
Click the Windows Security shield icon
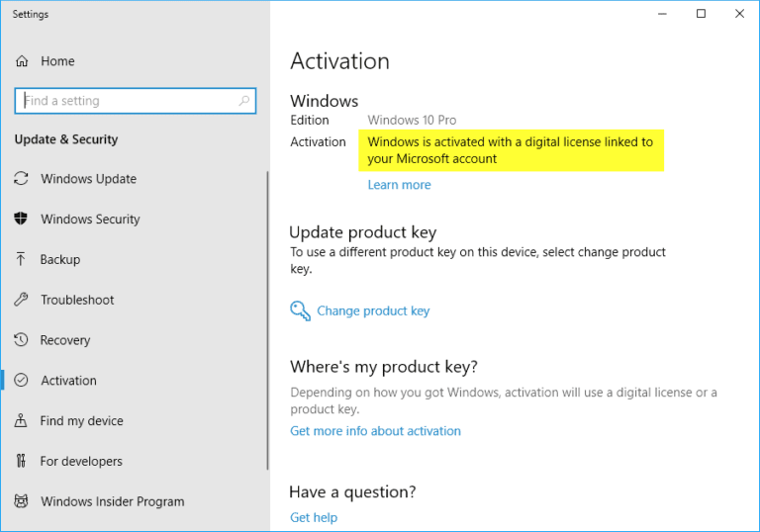coord(21,219)
